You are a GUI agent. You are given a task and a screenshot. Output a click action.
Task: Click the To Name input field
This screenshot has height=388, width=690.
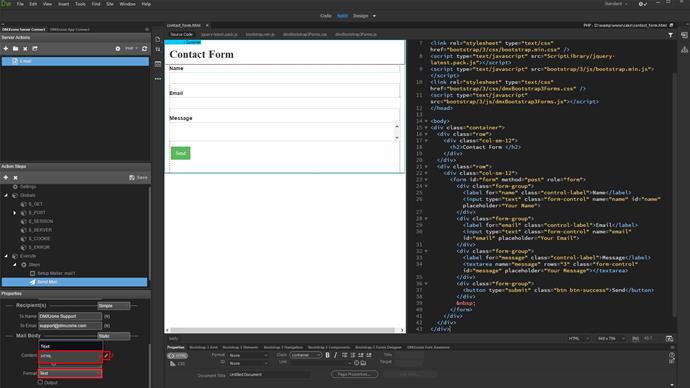70,316
